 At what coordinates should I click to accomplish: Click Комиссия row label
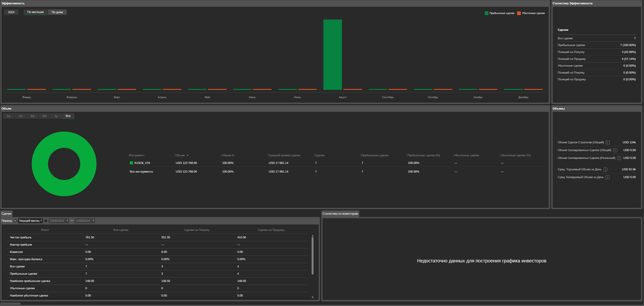16,252
